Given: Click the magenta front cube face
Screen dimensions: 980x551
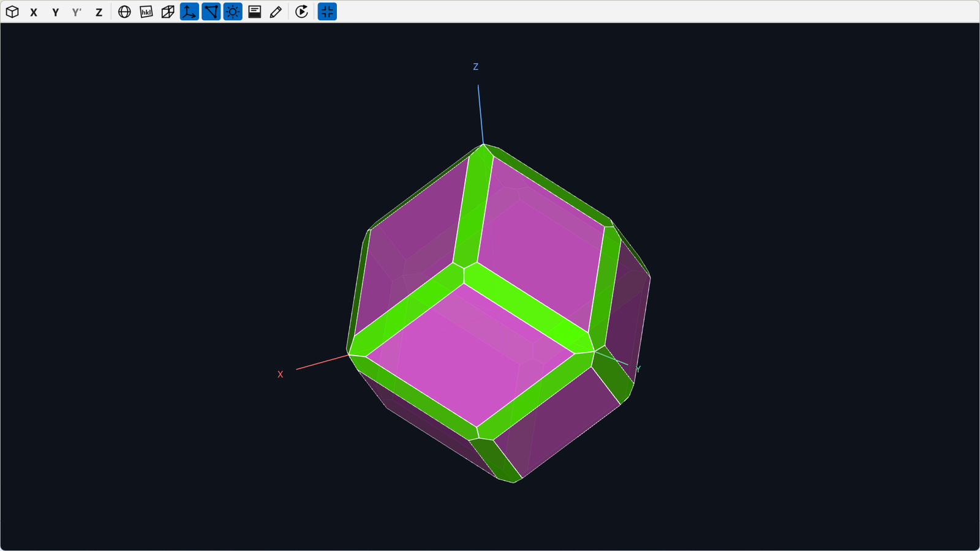Looking at the screenshot, I should [470, 355].
